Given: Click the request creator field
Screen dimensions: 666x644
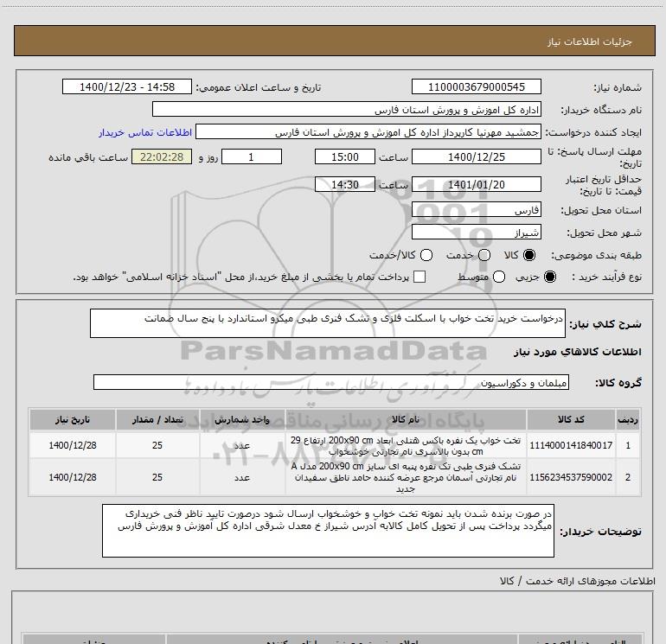Looking at the screenshot, I should pyautogui.click(x=368, y=132).
